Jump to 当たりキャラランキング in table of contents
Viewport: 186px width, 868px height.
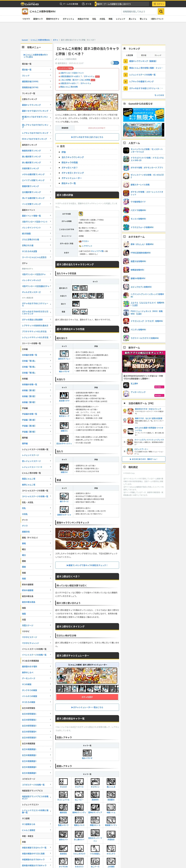point(73,157)
